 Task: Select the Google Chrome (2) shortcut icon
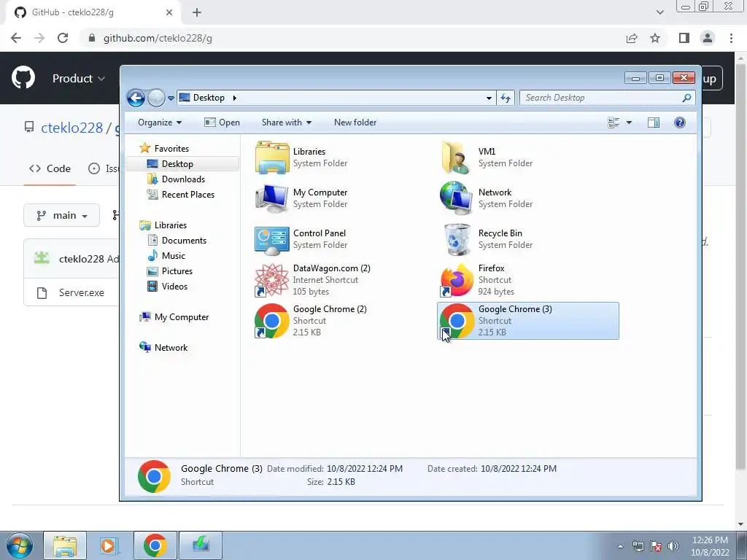tap(271, 321)
